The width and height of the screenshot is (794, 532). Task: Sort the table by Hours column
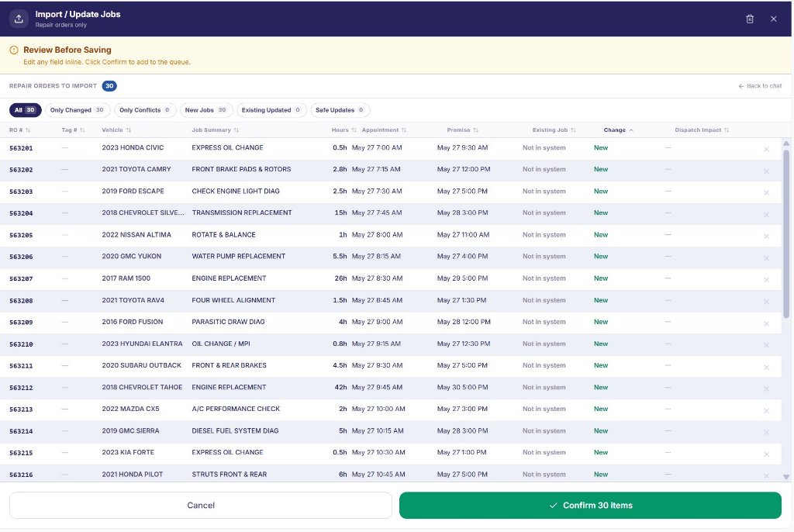[x=343, y=130]
